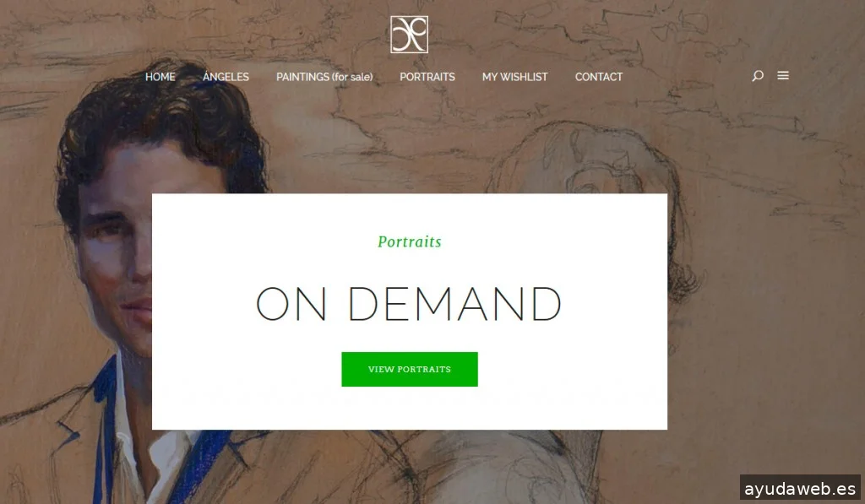
Task: Open the ÁNGELES menu item
Action: coord(226,77)
